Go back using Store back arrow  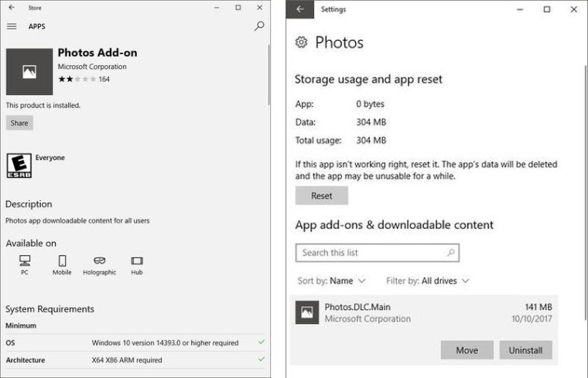coord(12,8)
